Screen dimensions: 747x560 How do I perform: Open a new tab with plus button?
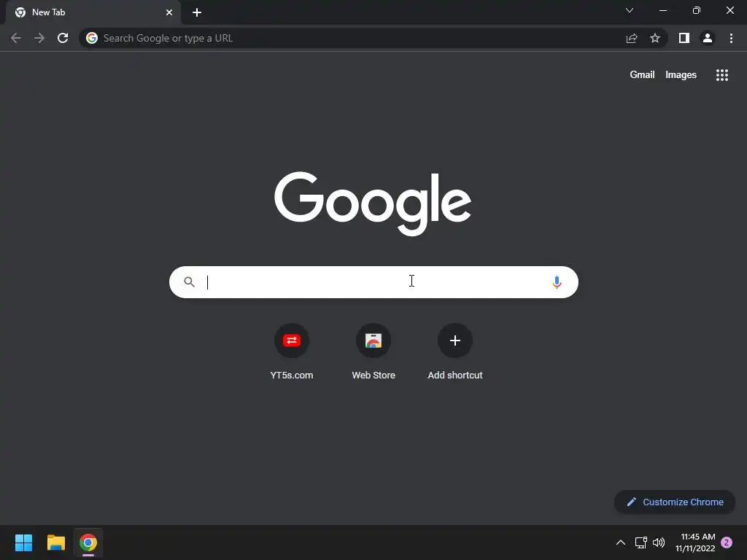[197, 12]
